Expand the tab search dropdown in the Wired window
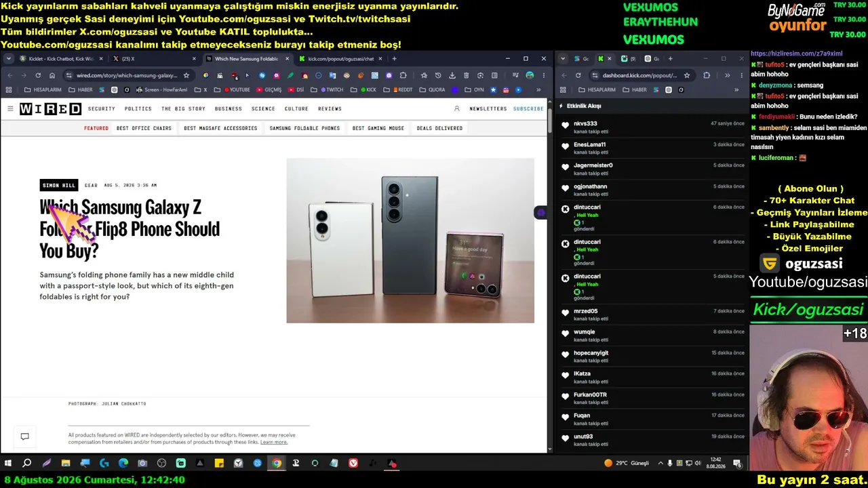Viewport: 868px width, 488px height. coord(9,59)
